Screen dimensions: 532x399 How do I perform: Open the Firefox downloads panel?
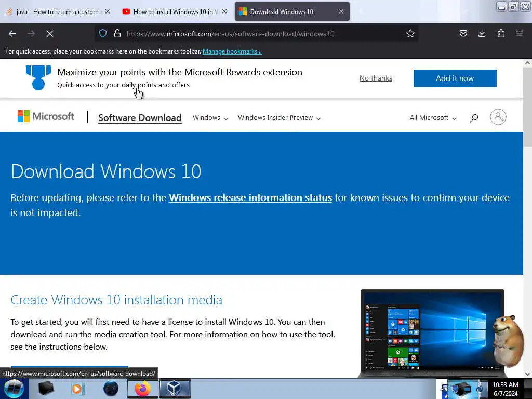click(482, 33)
